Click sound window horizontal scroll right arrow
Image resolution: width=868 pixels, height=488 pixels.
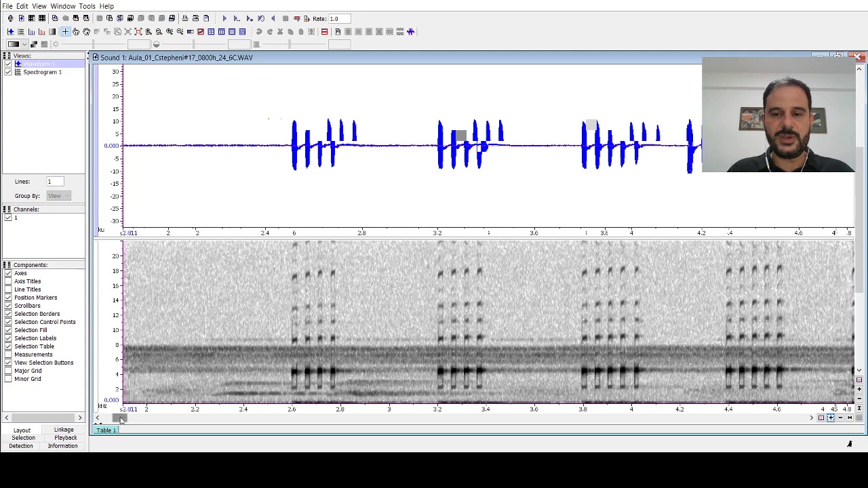click(811, 418)
